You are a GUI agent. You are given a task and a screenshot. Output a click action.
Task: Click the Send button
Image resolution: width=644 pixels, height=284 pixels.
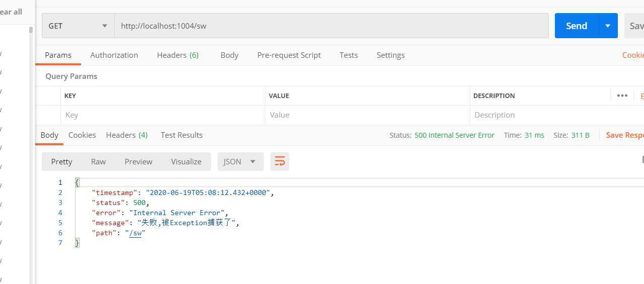[x=576, y=26]
